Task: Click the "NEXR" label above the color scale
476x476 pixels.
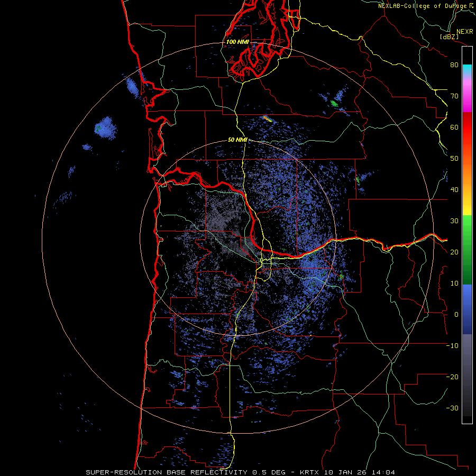Action: (464, 31)
